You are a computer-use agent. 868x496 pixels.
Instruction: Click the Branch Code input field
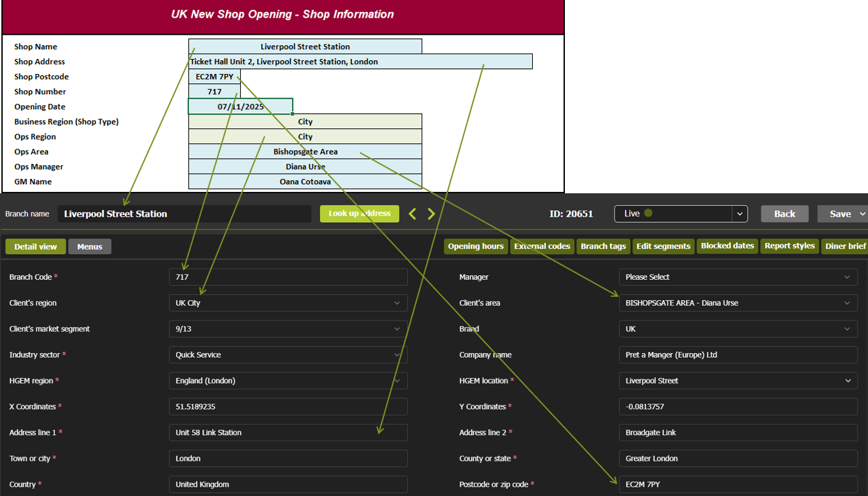288,277
